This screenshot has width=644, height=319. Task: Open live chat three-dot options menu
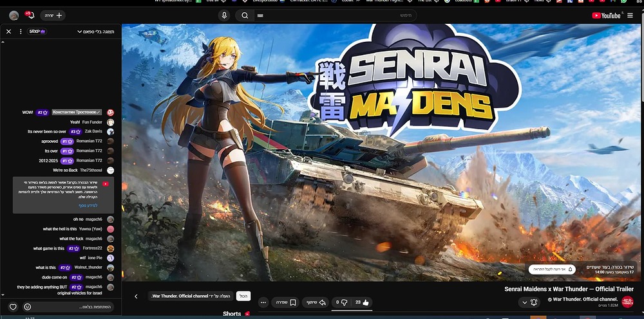[x=21, y=31]
